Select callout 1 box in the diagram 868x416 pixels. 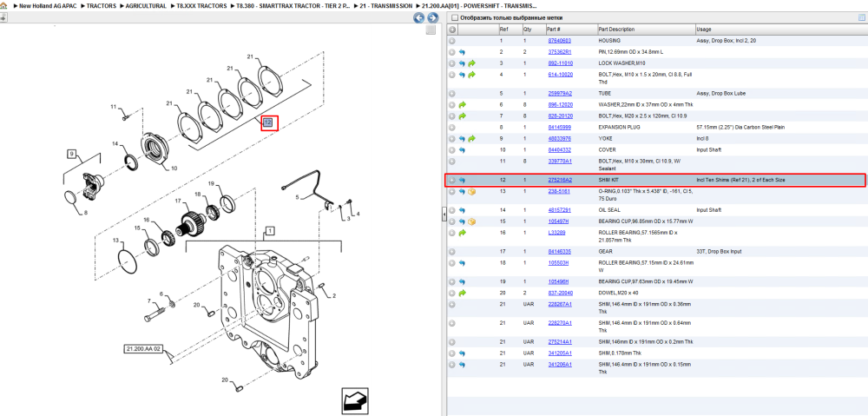pyautogui.click(x=270, y=230)
